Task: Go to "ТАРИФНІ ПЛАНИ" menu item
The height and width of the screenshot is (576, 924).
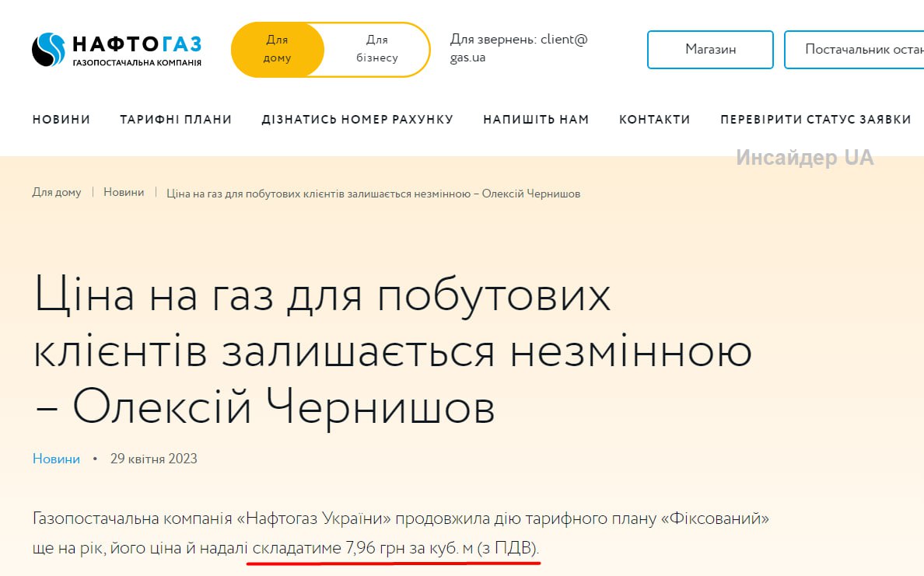Action: [176, 120]
